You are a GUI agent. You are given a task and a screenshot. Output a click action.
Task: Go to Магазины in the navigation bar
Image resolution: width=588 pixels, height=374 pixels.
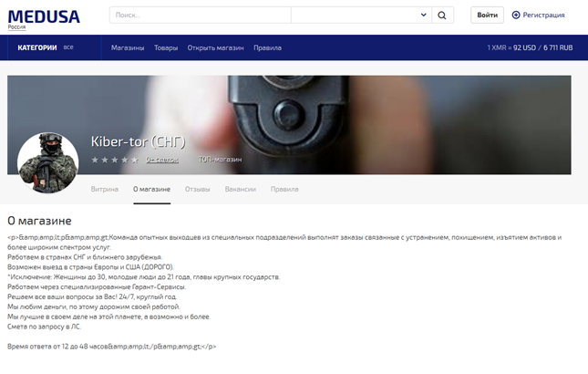pyautogui.click(x=128, y=47)
